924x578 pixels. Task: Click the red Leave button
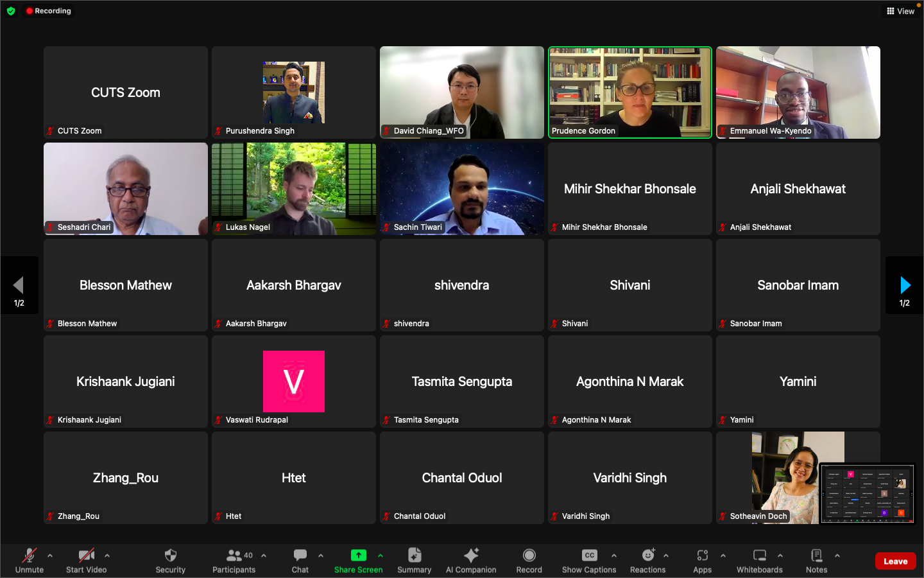coord(895,561)
